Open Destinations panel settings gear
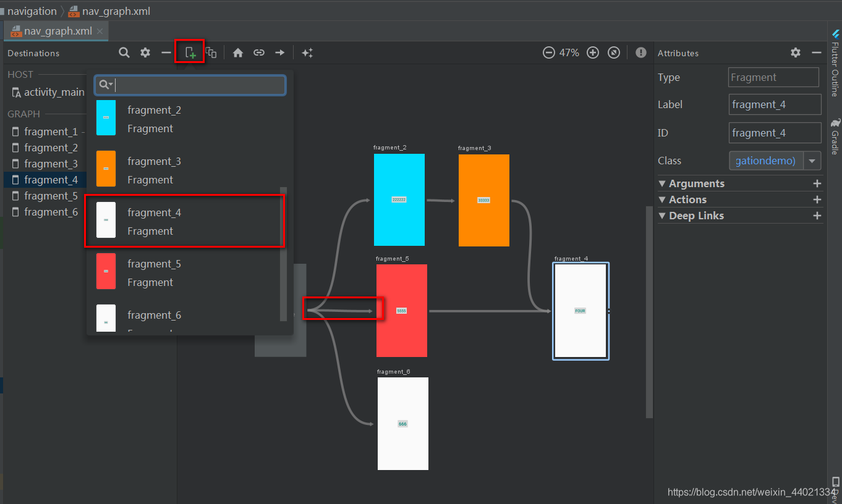 point(145,52)
